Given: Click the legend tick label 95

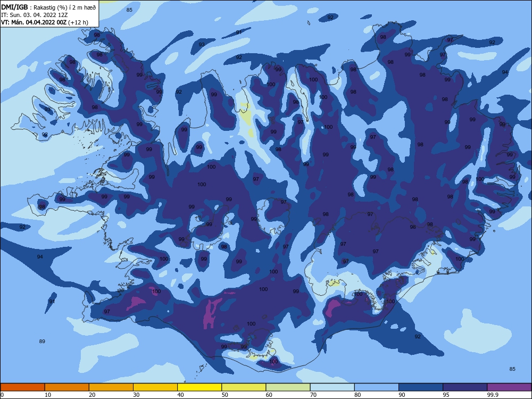Looking at the screenshot, I should 446,395.
